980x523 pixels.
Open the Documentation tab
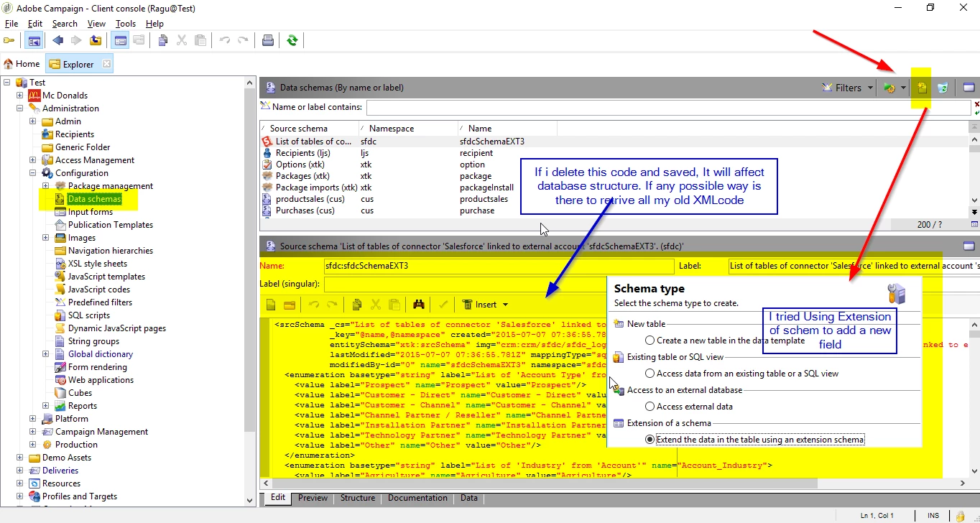[x=418, y=498]
